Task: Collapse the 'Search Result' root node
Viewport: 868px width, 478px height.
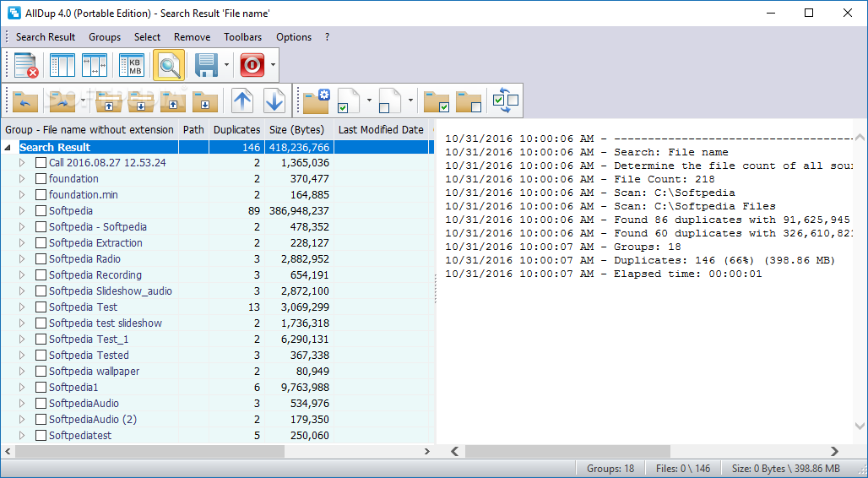Action: point(8,148)
